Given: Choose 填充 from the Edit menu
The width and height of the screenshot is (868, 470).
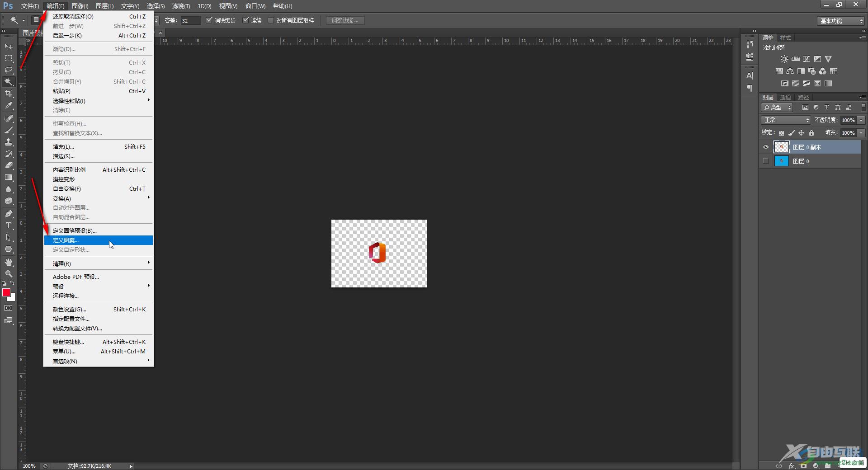Looking at the screenshot, I should 99,146.
